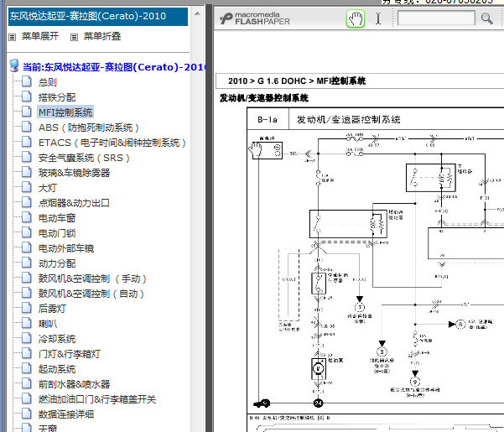Click the document icon beside 搭铁分配
Image resolution: width=504 pixels, height=432 pixels.
[27, 96]
